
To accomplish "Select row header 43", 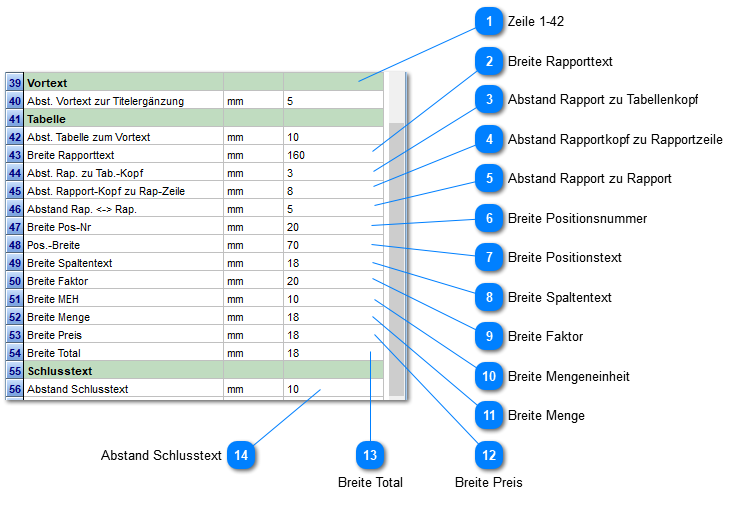I will [x=15, y=155].
